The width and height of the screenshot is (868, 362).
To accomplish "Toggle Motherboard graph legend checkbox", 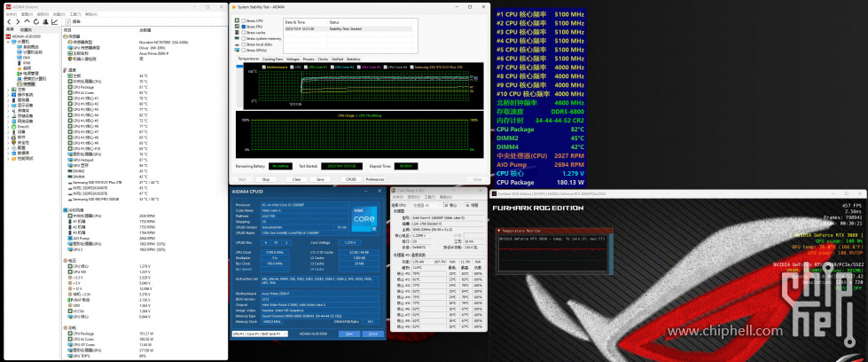I will pyautogui.click(x=264, y=67).
